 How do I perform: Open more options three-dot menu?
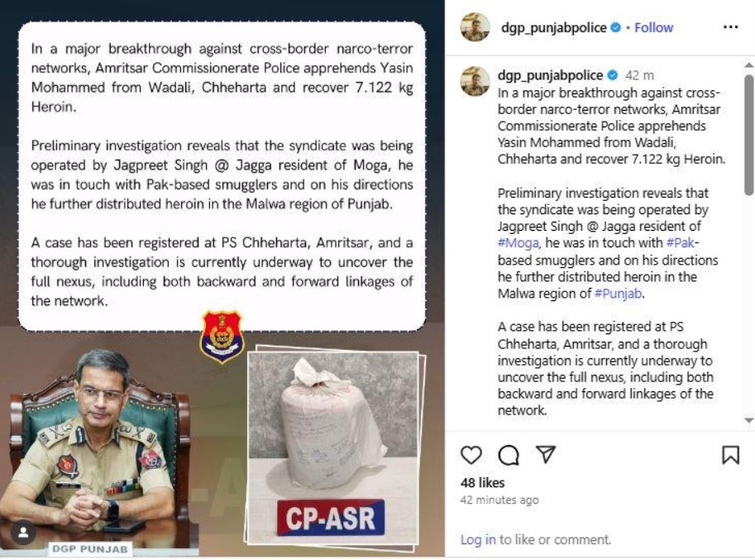tap(730, 27)
